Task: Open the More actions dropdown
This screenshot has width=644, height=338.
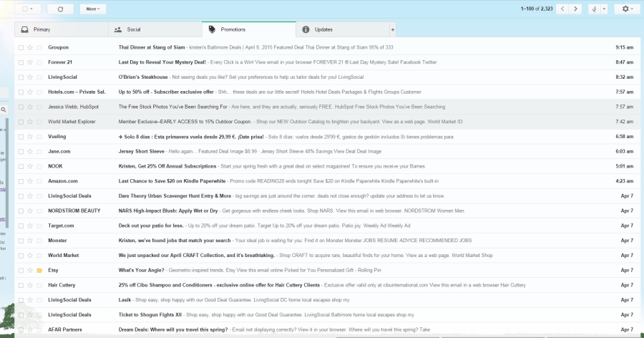Action: click(x=93, y=9)
